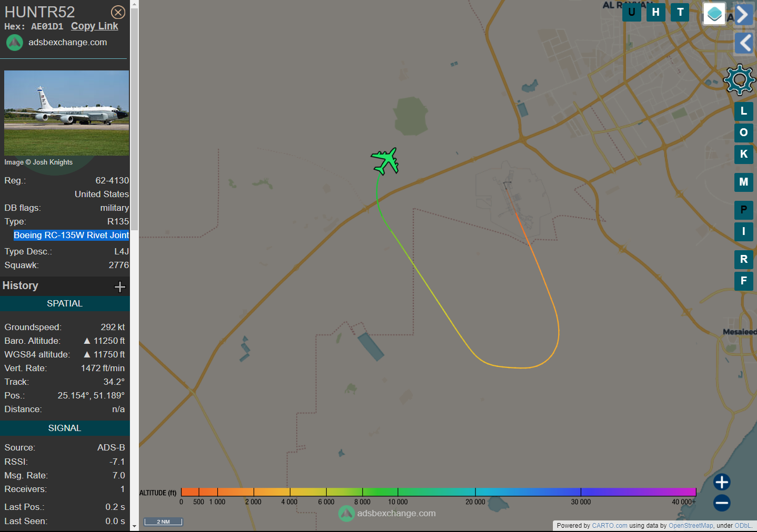Screen dimensions: 757x532
Task: Click the position 25.154°, 51.189° value
Action: [x=91, y=395]
